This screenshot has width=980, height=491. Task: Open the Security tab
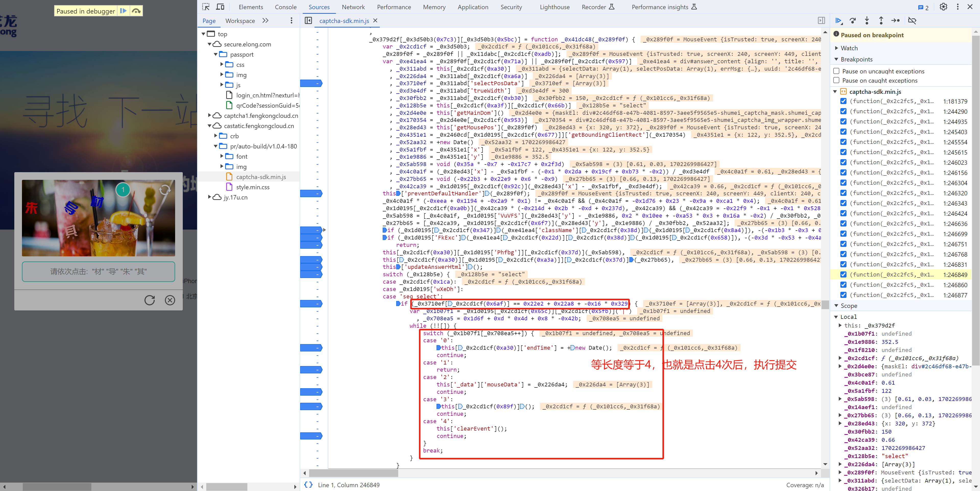(x=511, y=7)
